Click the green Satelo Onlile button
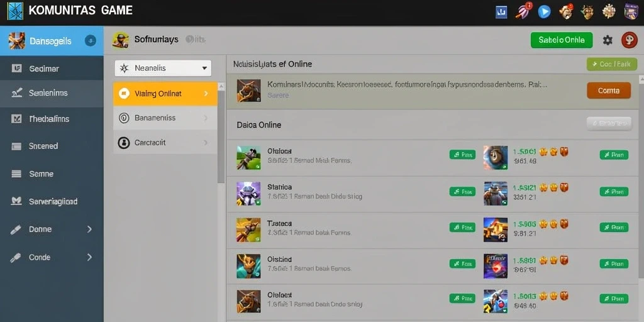 coord(562,40)
